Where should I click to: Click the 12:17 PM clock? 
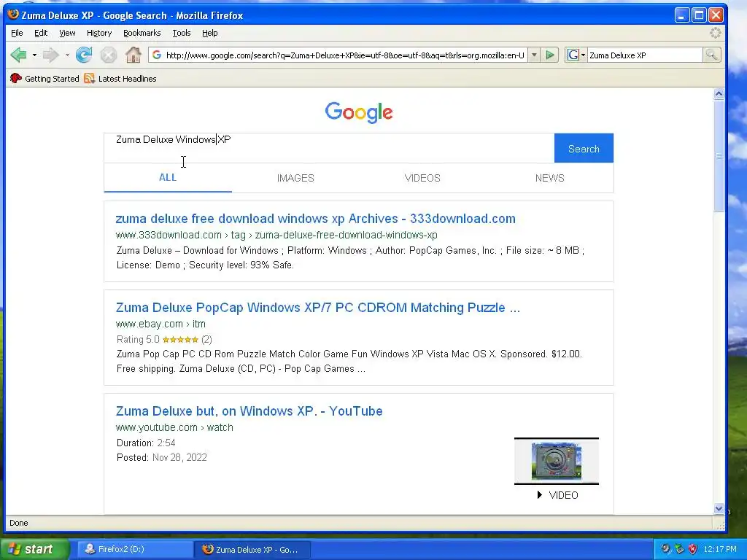click(x=720, y=549)
